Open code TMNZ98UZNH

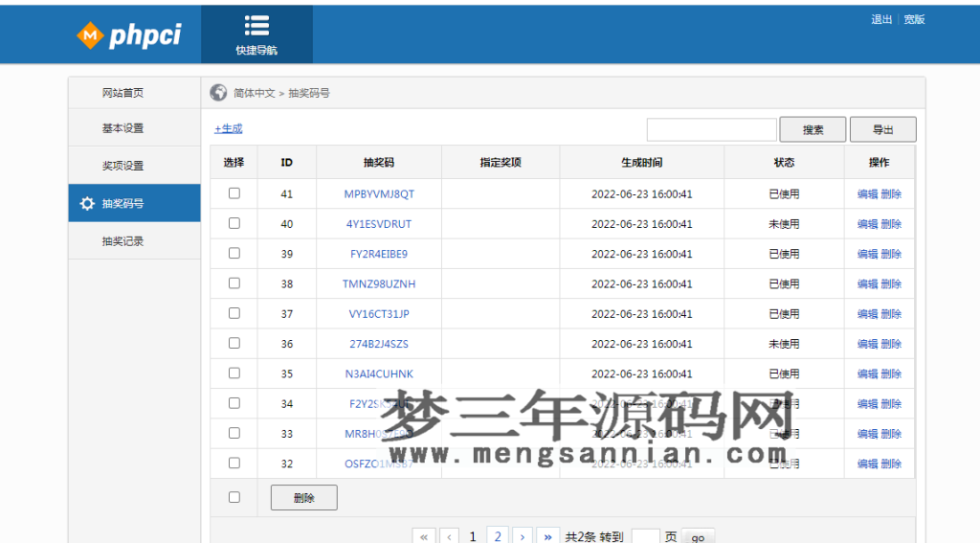(379, 284)
